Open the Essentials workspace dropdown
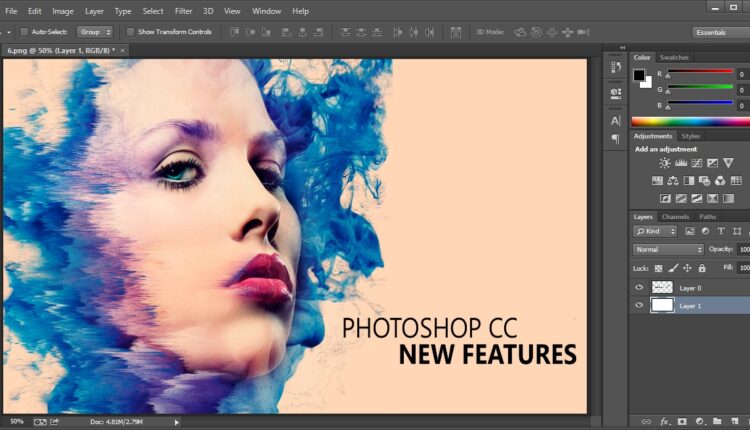This screenshot has height=430, width=750. coord(722,32)
